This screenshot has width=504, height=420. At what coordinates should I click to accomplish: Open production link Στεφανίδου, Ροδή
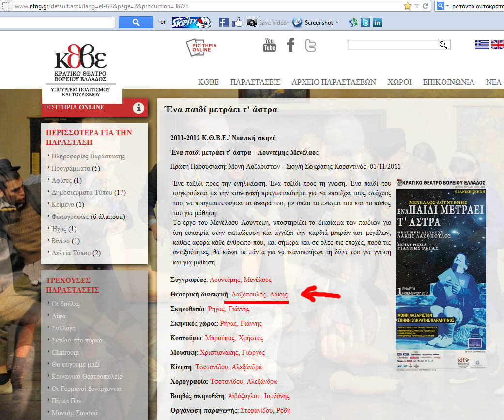265,411
